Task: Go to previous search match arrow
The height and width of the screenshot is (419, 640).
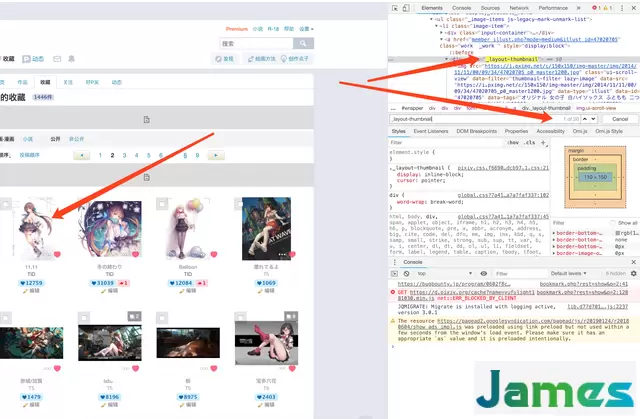Action: (585, 119)
